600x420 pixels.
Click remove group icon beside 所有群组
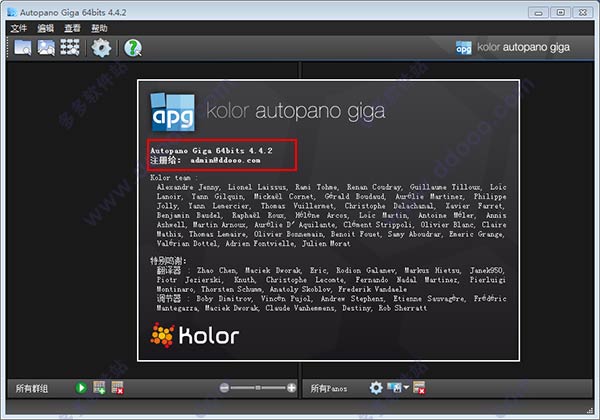pos(117,387)
